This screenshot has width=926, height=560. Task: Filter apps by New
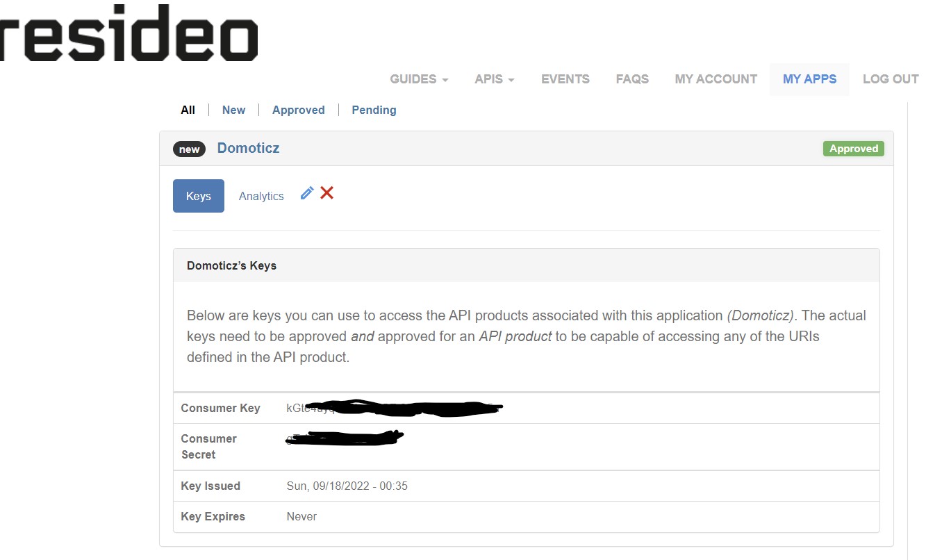click(233, 110)
